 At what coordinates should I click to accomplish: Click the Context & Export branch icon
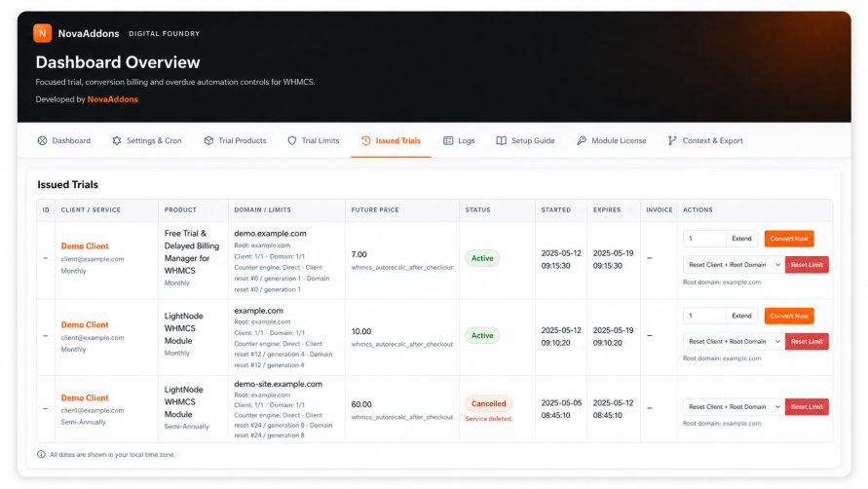(x=672, y=140)
